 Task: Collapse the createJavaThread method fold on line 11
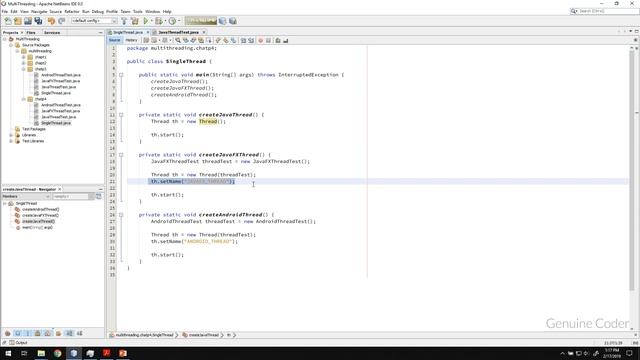point(121,115)
